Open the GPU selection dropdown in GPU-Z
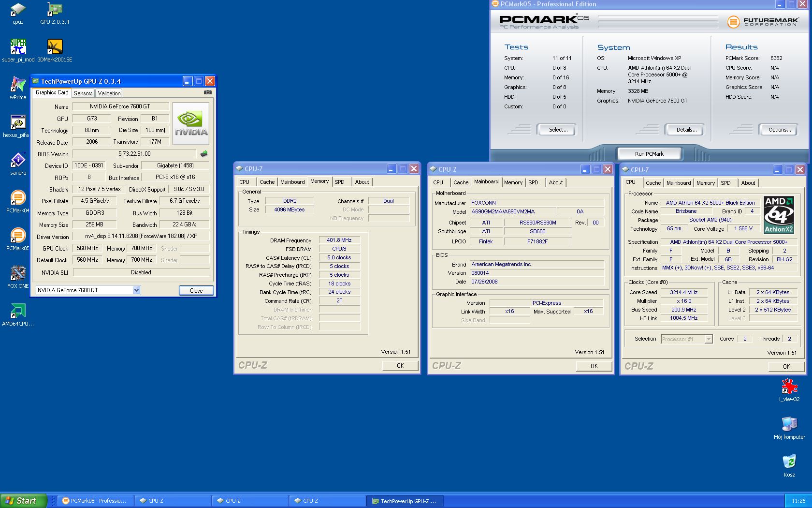812x508 pixels. pos(136,290)
